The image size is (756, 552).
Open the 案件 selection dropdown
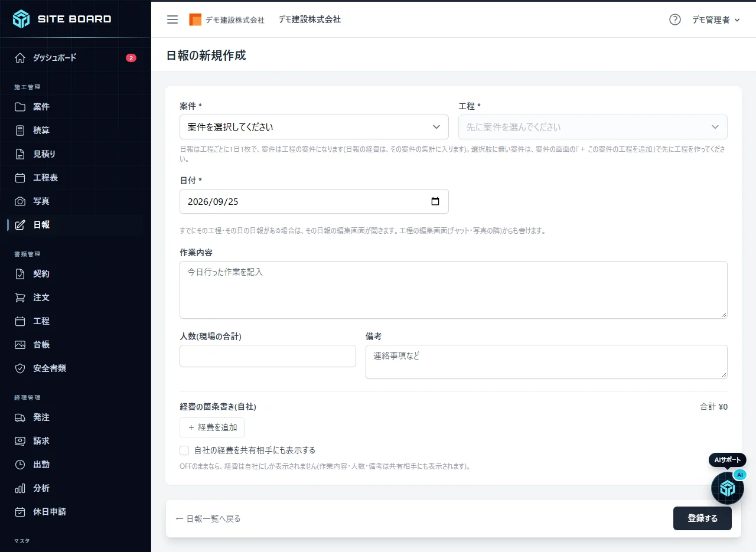coord(314,127)
